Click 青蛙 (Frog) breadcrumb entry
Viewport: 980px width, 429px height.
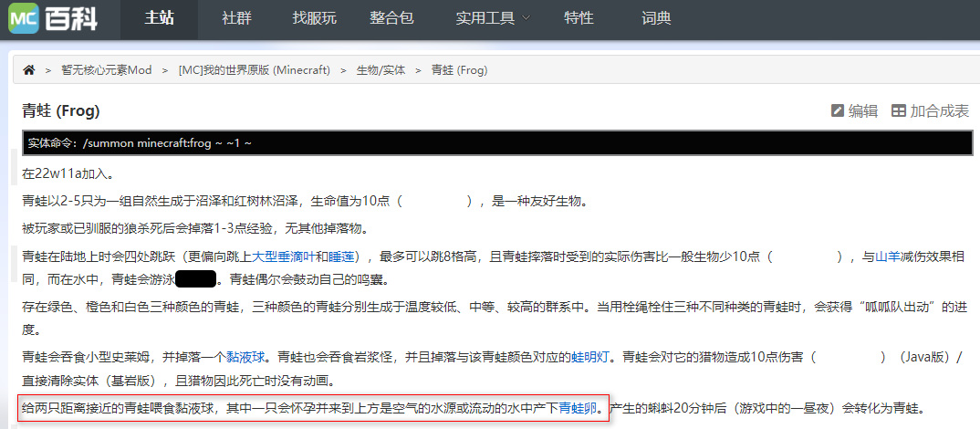click(x=459, y=70)
